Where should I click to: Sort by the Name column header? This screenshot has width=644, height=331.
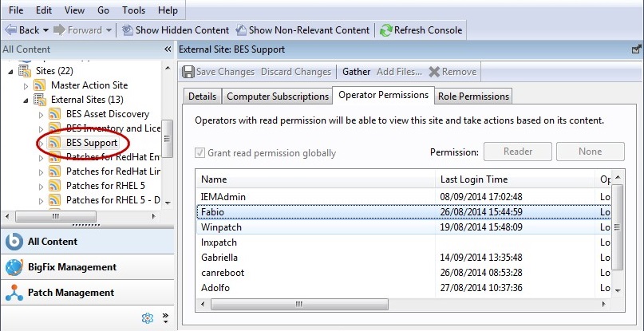pos(315,179)
